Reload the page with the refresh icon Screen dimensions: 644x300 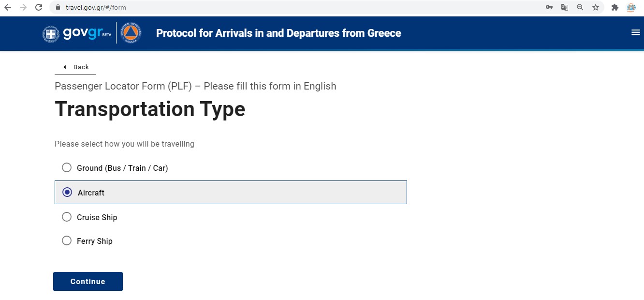point(39,7)
